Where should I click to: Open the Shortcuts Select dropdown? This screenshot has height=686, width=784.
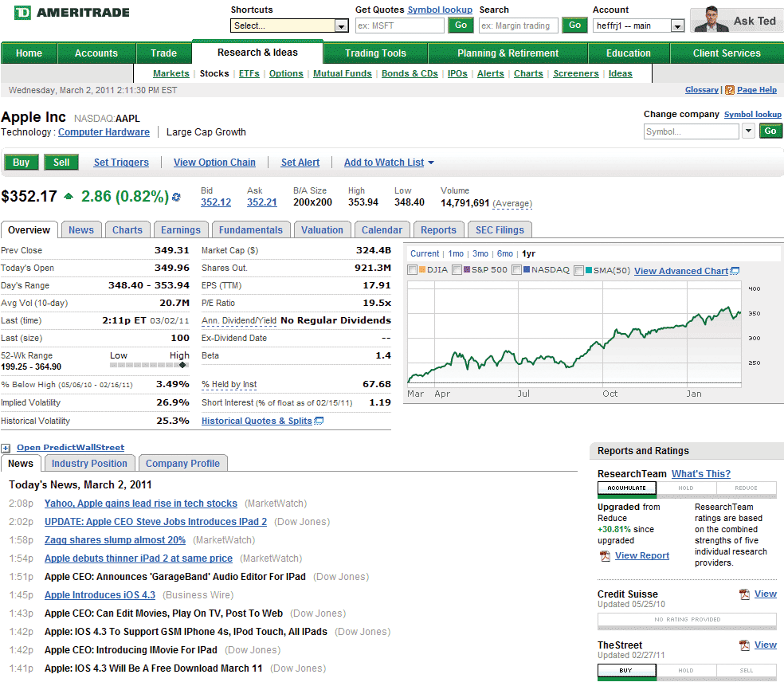coord(289,25)
